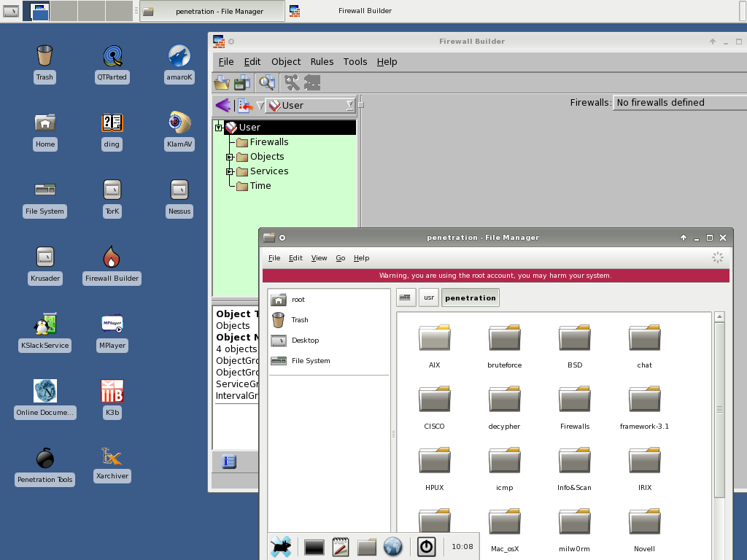This screenshot has height=560, width=747.
Task: Open the terminal from the bottom panel
Action: tap(314, 547)
